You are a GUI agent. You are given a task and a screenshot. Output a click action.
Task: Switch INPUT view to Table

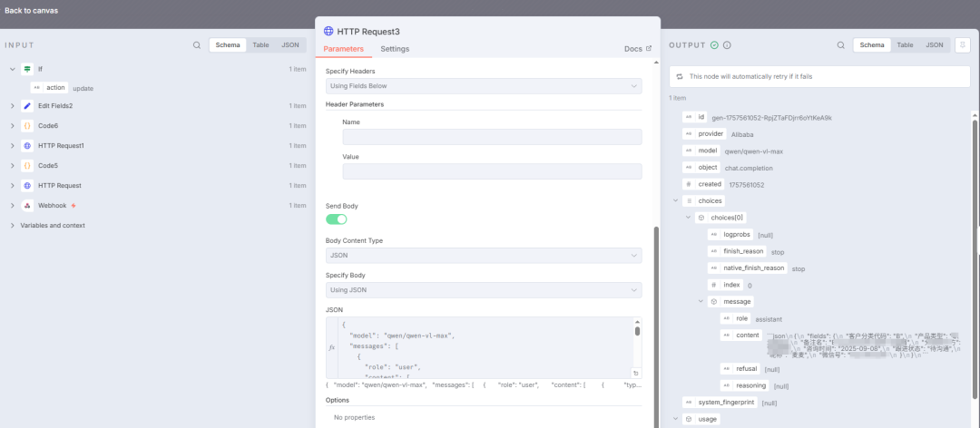coord(260,44)
